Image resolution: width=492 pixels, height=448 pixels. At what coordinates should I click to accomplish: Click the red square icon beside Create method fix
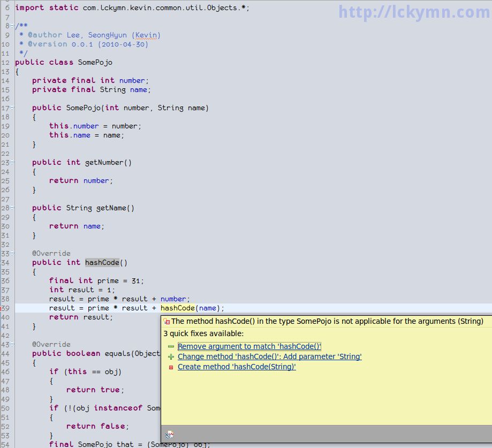pos(171,367)
